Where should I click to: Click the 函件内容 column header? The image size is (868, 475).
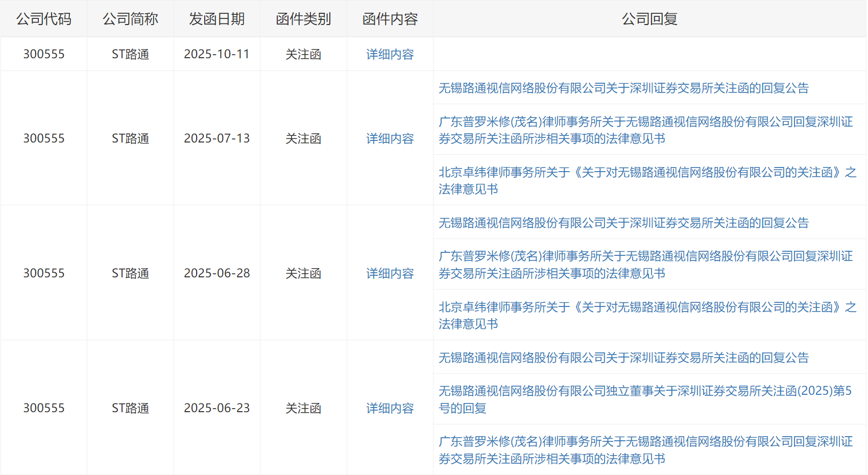coord(390,19)
